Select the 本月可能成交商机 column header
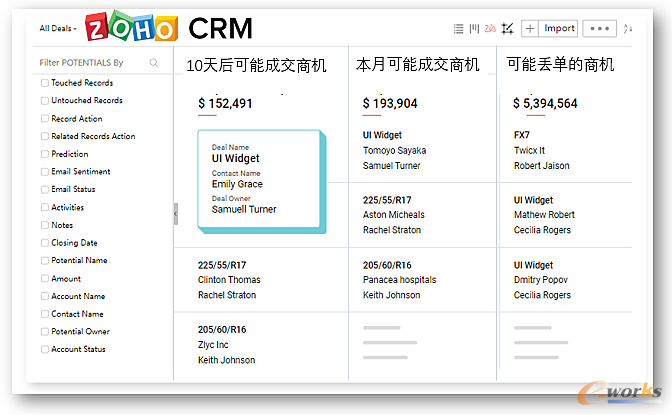This screenshot has width=672, height=415. click(417, 65)
